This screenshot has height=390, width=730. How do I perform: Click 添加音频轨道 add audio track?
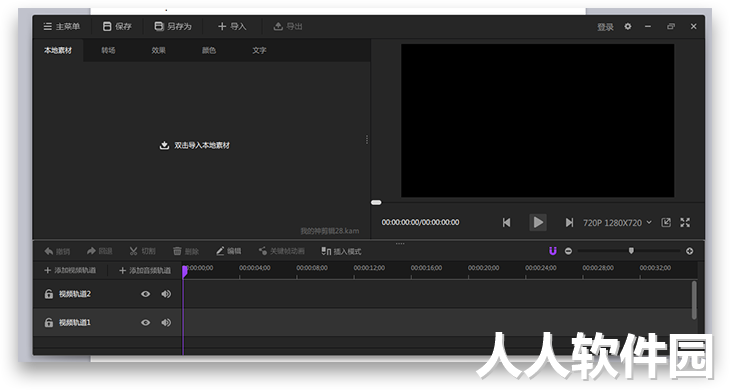[x=145, y=270]
